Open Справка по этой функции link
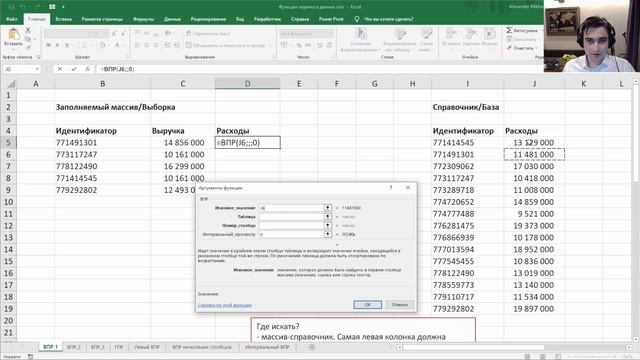Screen dimensions: 640x360 tap(224, 305)
